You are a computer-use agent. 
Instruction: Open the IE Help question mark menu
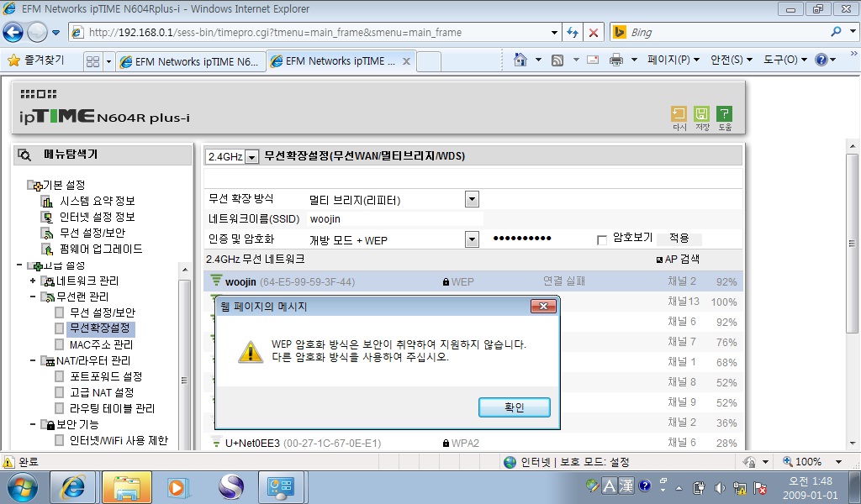click(x=825, y=60)
